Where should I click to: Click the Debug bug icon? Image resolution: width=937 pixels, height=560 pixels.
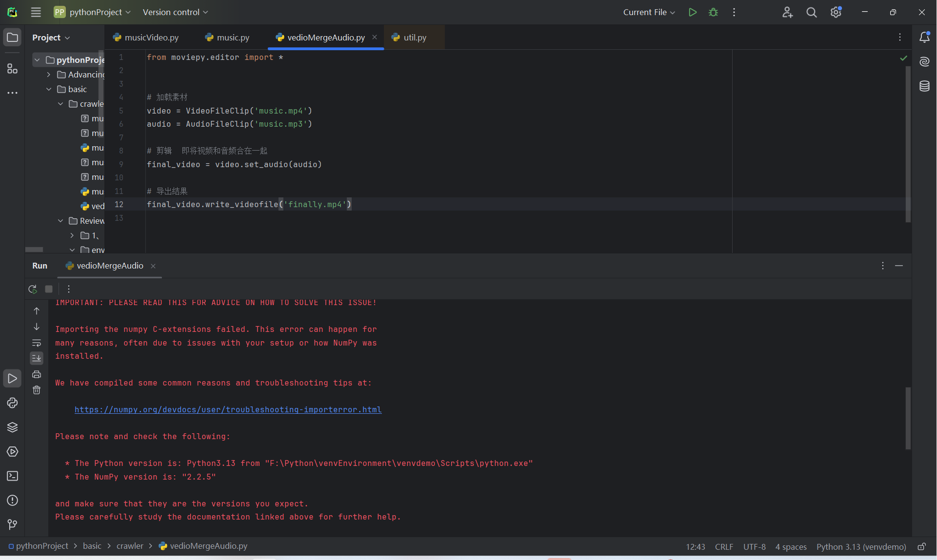(713, 12)
